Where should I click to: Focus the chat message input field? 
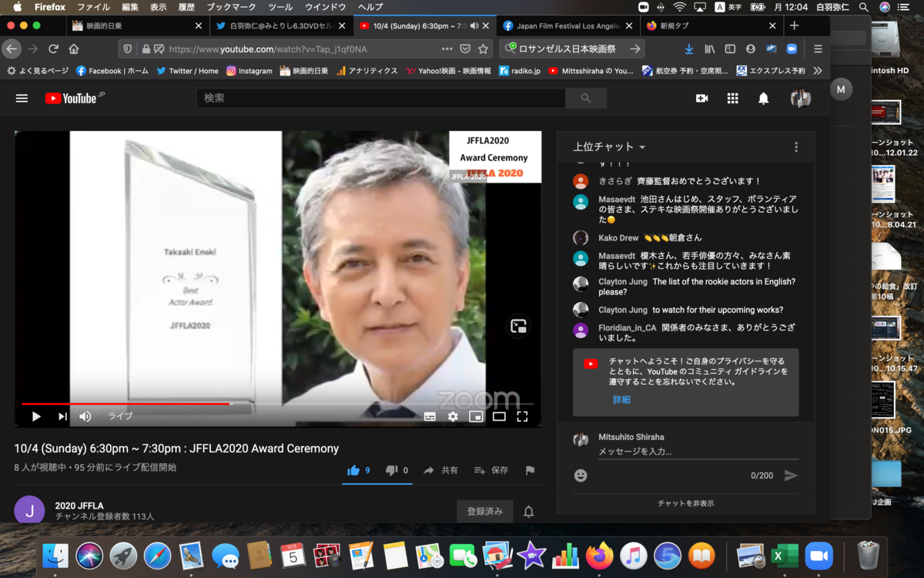click(x=698, y=452)
